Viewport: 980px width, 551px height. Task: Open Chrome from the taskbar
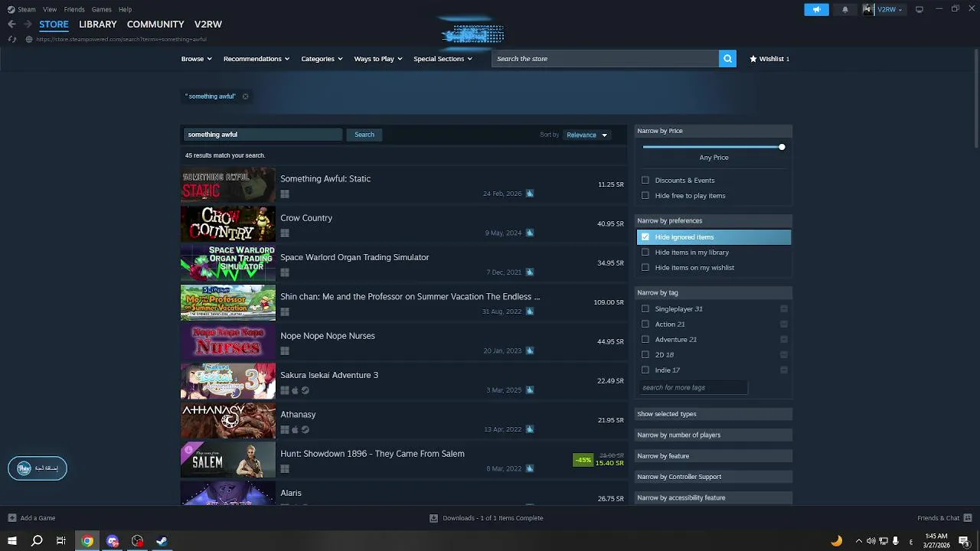coord(87,541)
